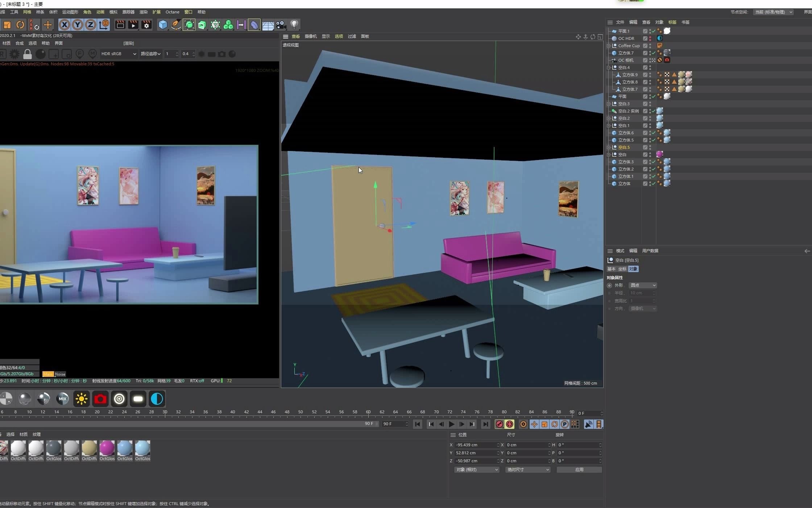Select the magenta OctGlos material swatch
The image size is (812, 508).
tap(107, 448)
